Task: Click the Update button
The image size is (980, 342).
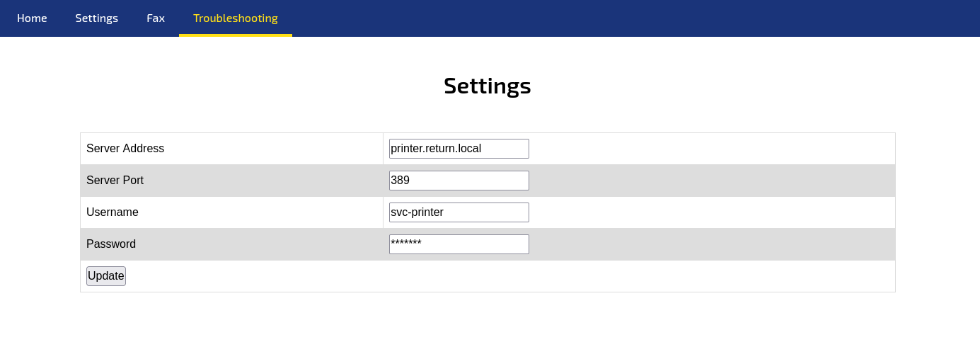Action: pos(106,276)
